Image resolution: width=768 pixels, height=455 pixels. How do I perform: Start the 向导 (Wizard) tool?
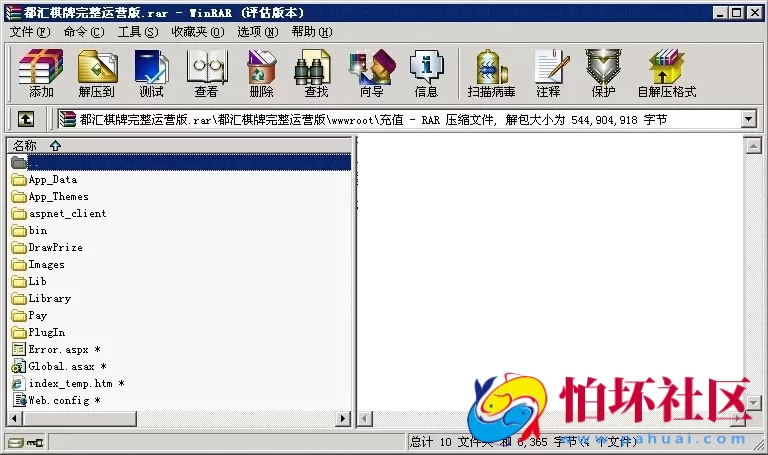[371, 73]
